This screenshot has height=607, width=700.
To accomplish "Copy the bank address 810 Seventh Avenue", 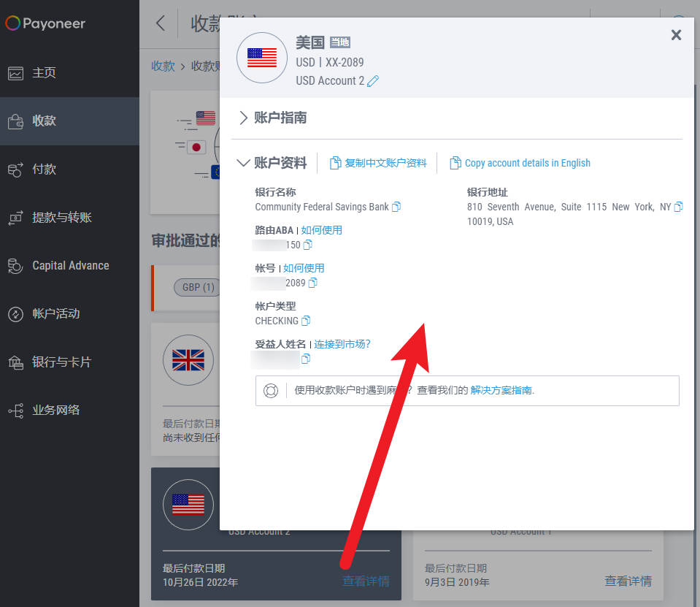I will (x=678, y=207).
